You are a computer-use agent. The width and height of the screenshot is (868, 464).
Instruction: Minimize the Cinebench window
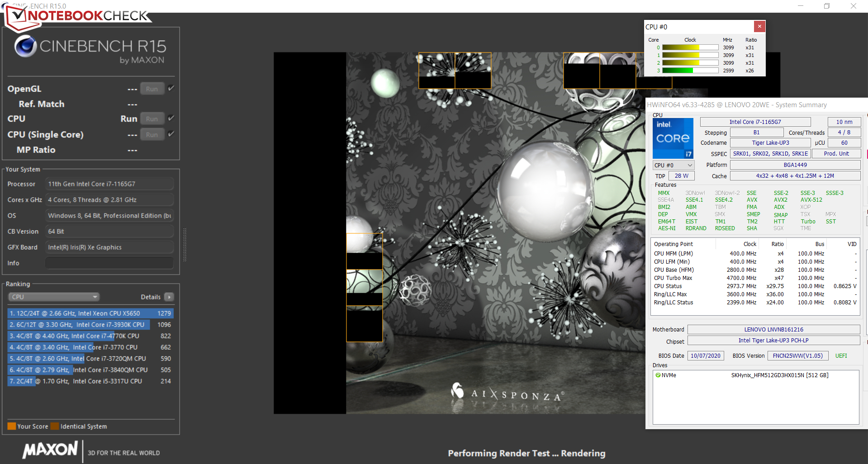pyautogui.click(x=800, y=6)
